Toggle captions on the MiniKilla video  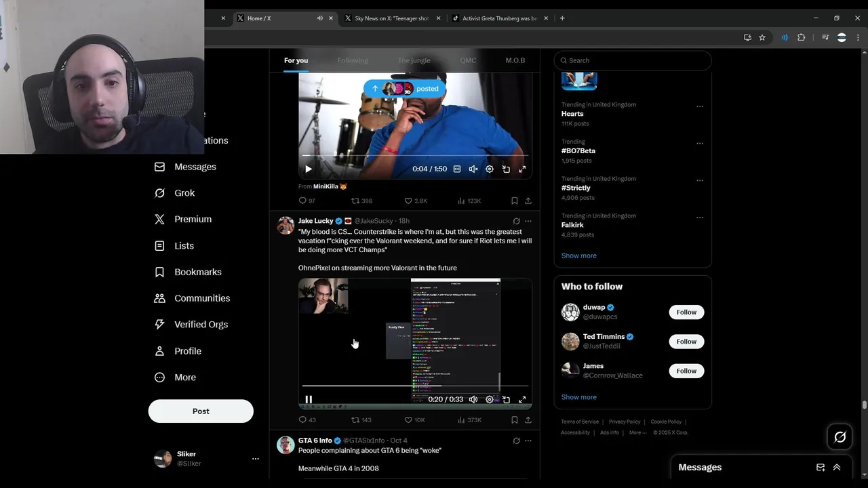[457, 169]
